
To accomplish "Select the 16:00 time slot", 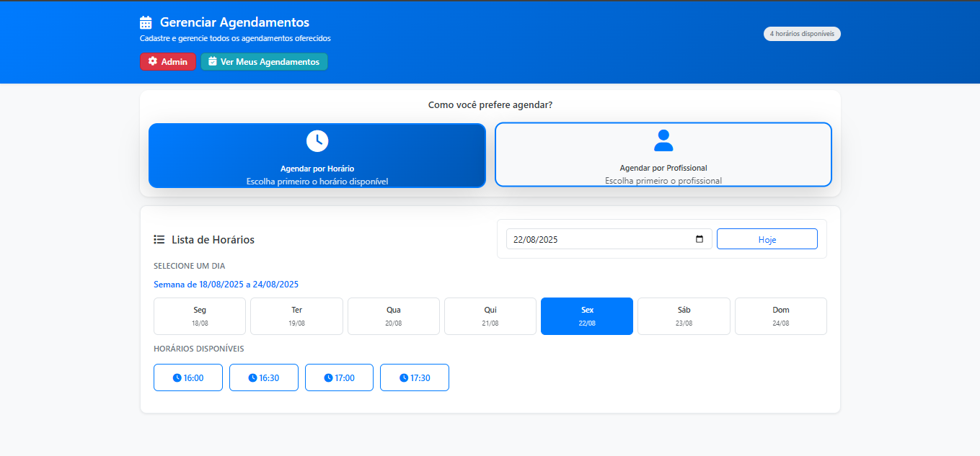I will [188, 377].
